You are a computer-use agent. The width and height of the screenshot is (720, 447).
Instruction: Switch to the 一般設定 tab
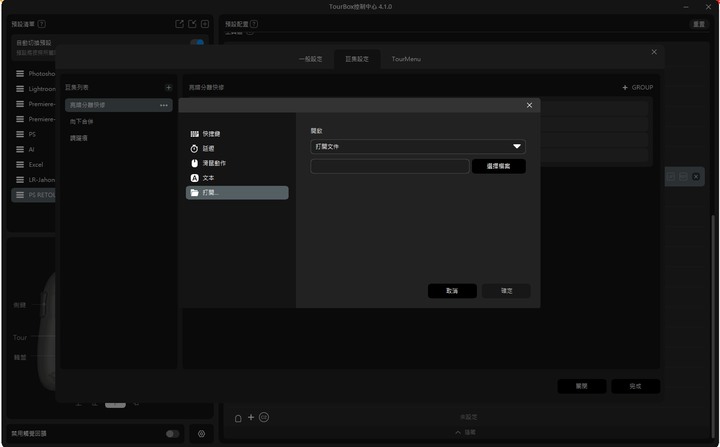pyautogui.click(x=310, y=59)
